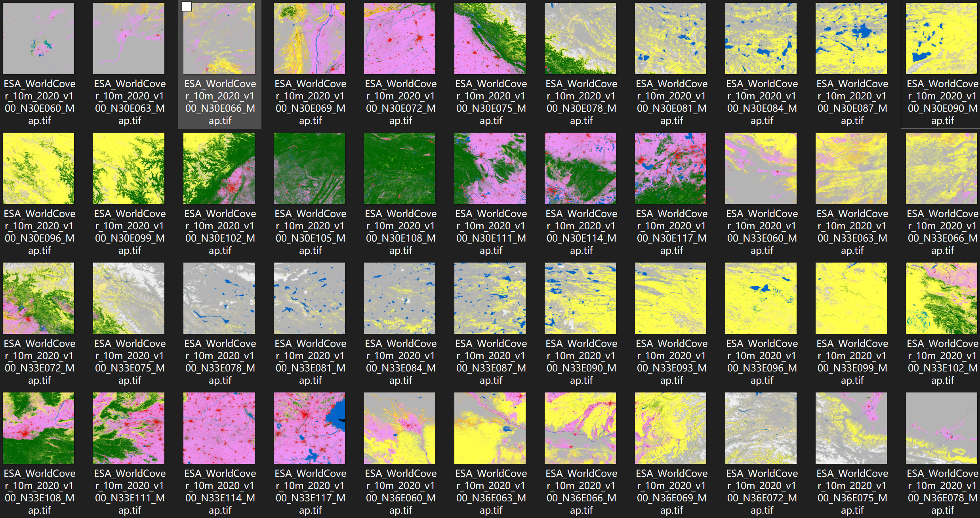Select the N36E072 gray mountain tile

point(761,428)
